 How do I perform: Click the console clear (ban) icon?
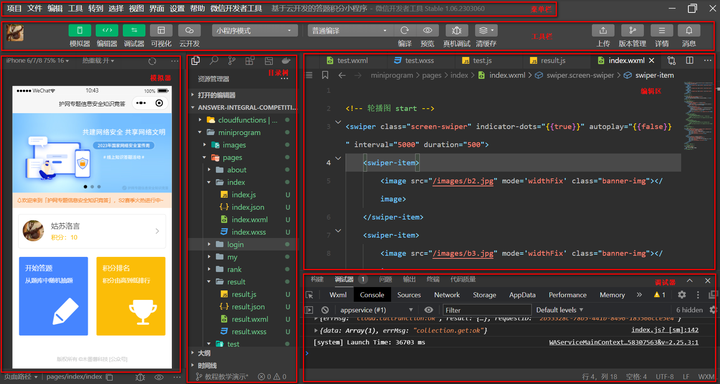(x=325, y=310)
